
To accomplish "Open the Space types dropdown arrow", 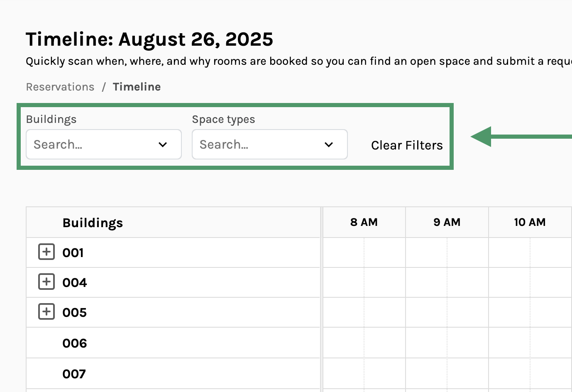I will (x=329, y=145).
